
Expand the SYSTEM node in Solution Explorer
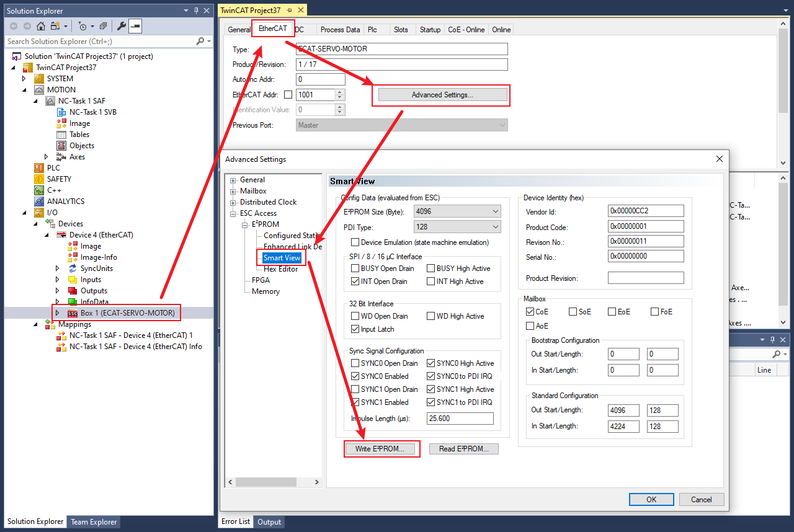click(x=24, y=79)
